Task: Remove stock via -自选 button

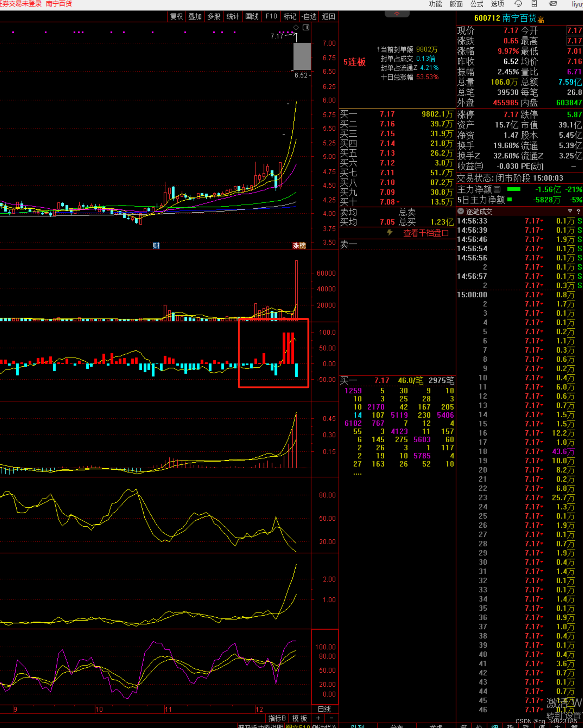Action: [309, 17]
